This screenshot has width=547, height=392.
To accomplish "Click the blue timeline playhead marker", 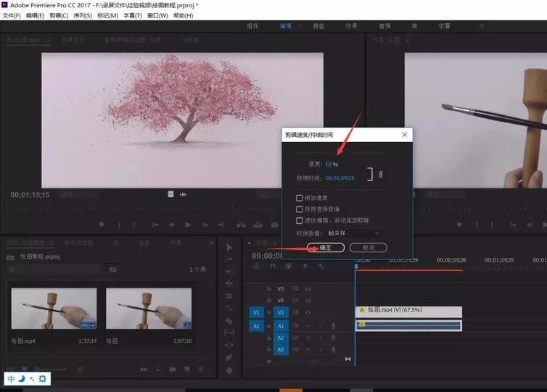I will (x=356, y=267).
